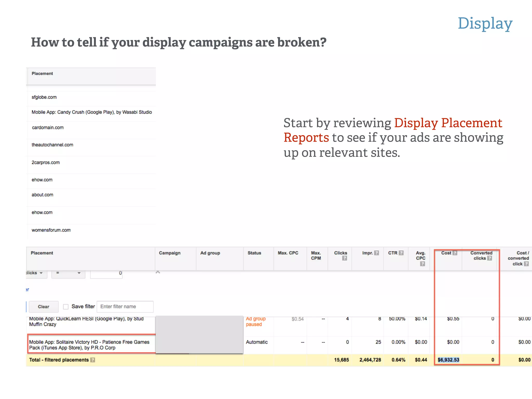Click the upper Placement list header

[x=42, y=74]
